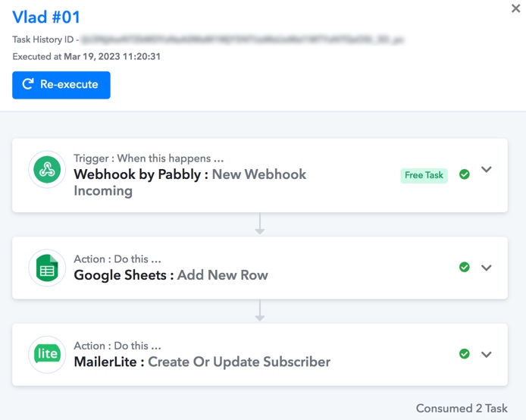Click the Consumed 2 Task label
This screenshot has height=420, width=526.
462,409
